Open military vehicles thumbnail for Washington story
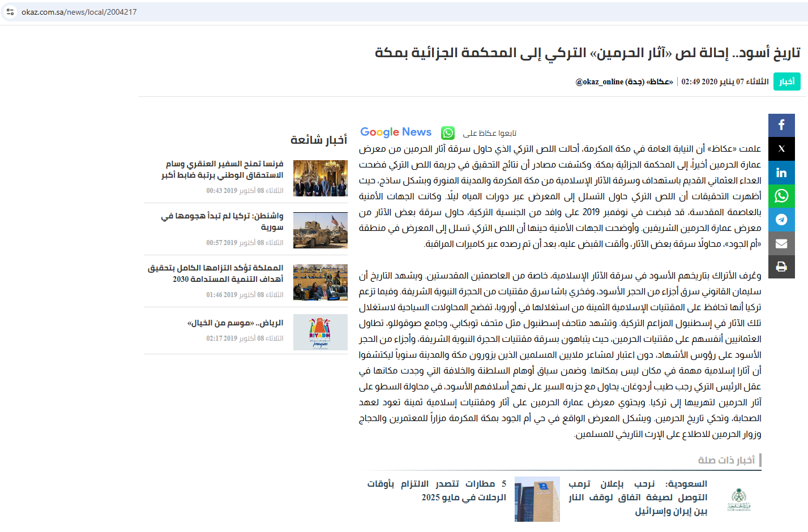808x532 pixels. pyautogui.click(x=320, y=230)
